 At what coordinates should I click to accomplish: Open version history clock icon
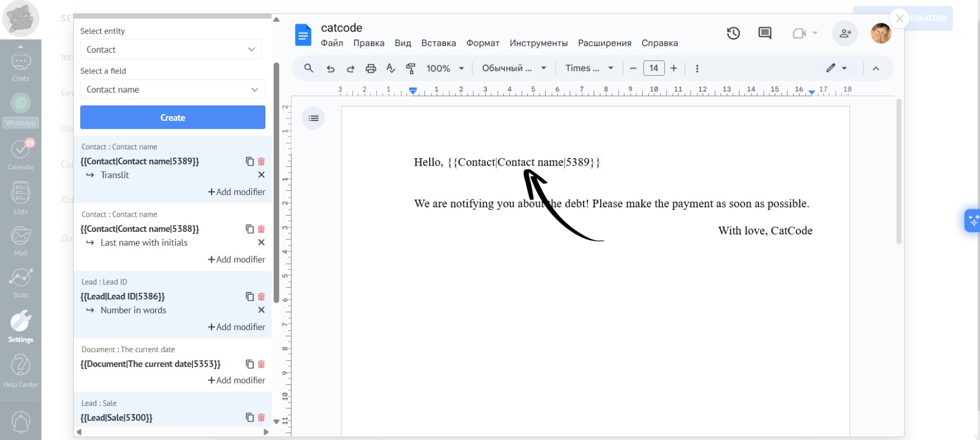[733, 33]
